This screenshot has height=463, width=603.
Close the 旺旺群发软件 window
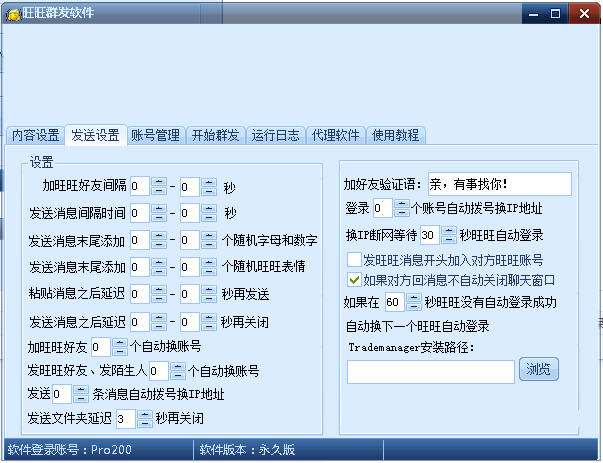pos(584,14)
